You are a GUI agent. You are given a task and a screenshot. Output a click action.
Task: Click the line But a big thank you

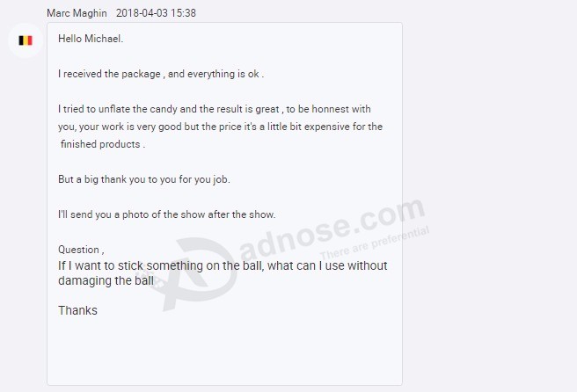[x=144, y=179]
